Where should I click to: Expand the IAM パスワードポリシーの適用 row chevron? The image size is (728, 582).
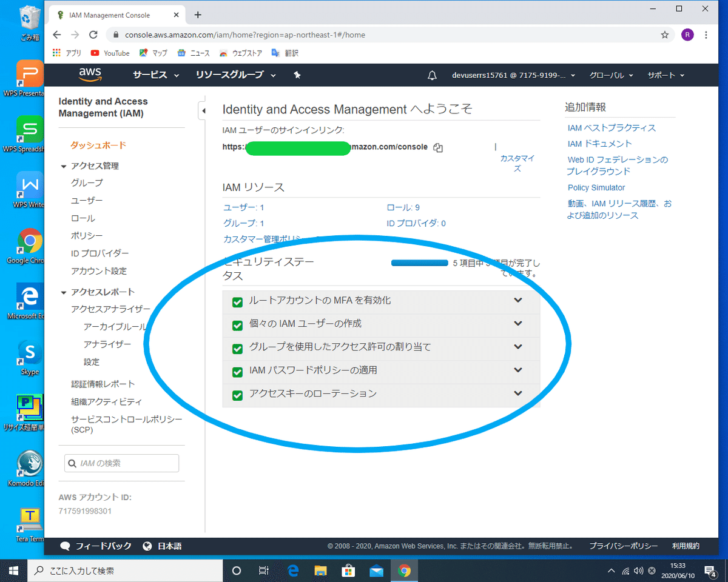(x=518, y=370)
